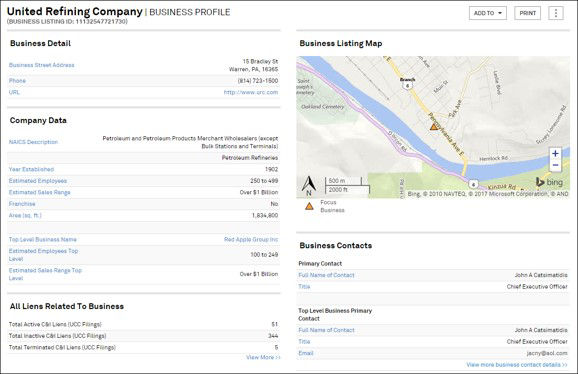Click the Top Level Business Name label
The height and width of the screenshot is (374, 578).
tap(43, 240)
